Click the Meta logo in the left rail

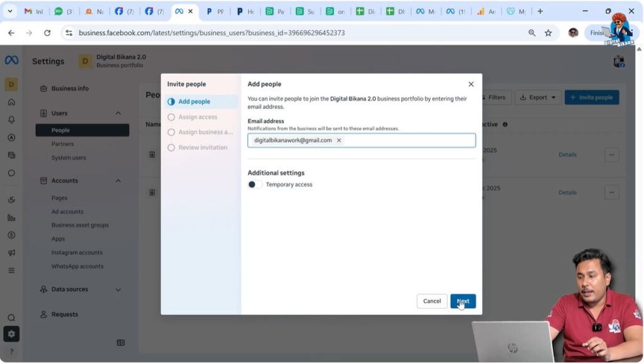coord(11,60)
